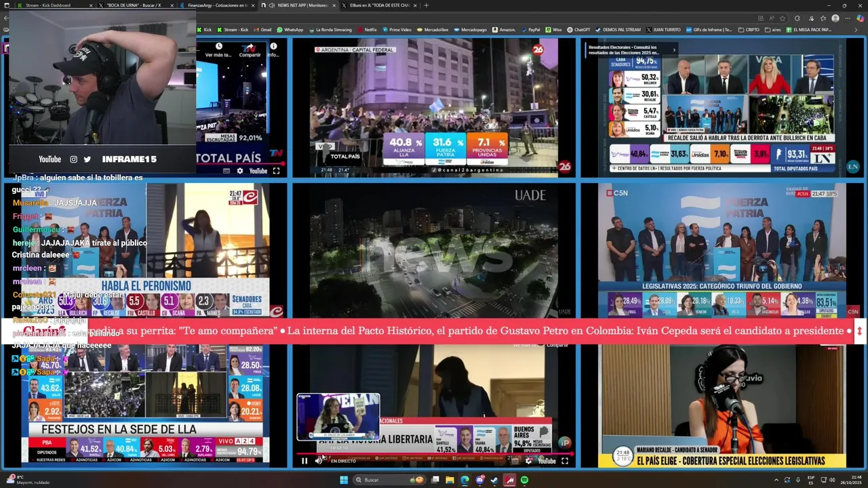
Task: Click the taskbar Buscar search box
Action: click(389, 480)
